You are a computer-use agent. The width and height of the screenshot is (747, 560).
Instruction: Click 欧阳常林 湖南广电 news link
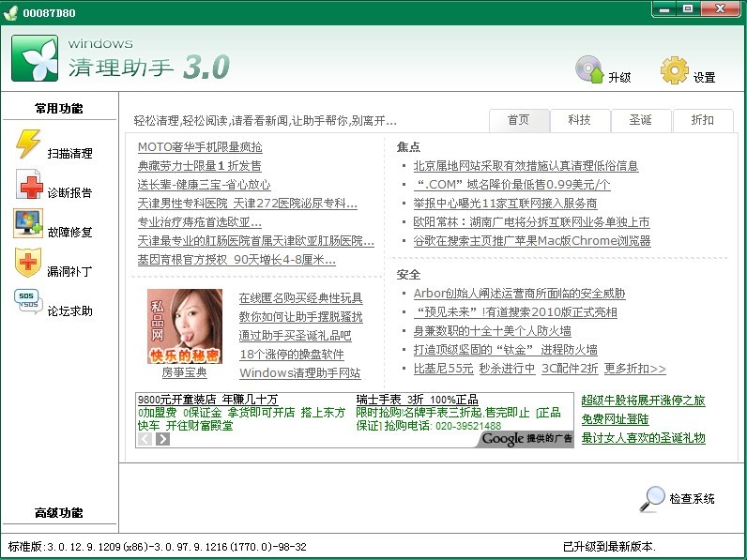click(532, 222)
